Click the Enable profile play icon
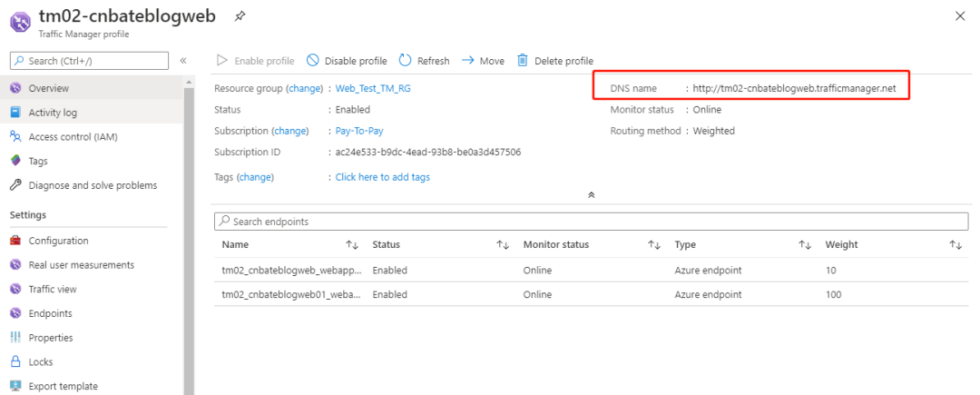Image resolution: width=980 pixels, height=395 pixels. pyautogui.click(x=222, y=61)
